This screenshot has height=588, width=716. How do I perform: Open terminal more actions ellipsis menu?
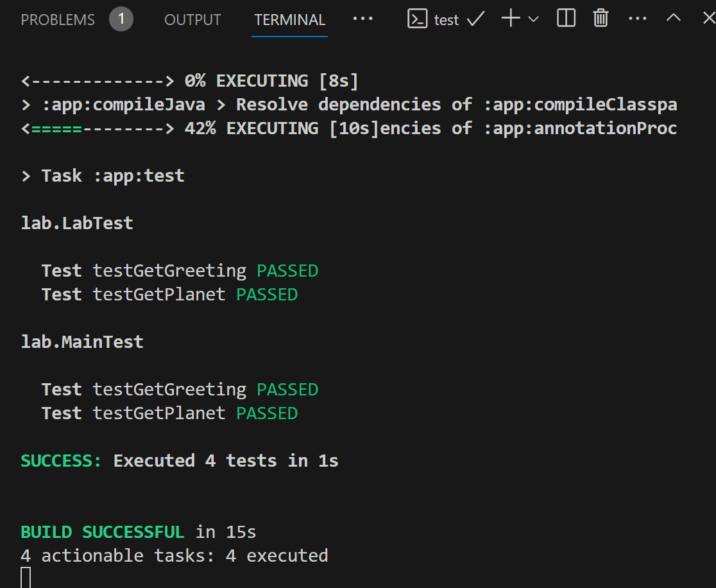tap(637, 19)
